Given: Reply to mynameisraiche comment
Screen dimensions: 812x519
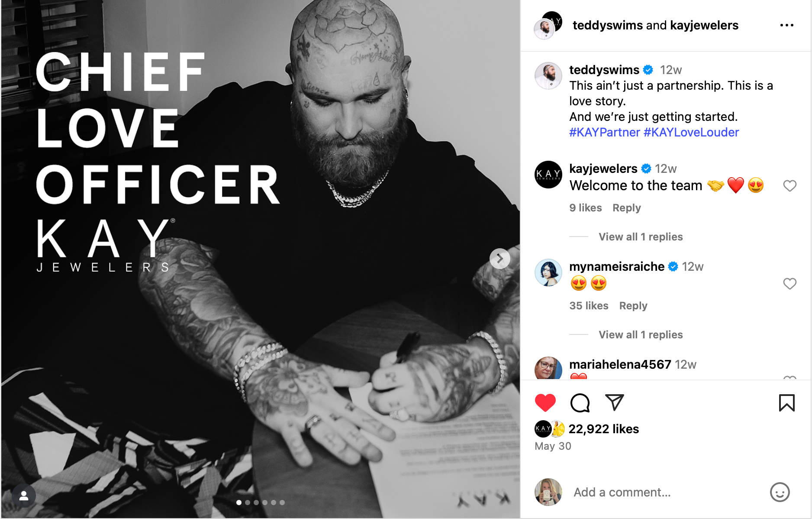Looking at the screenshot, I should (x=633, y=306).
